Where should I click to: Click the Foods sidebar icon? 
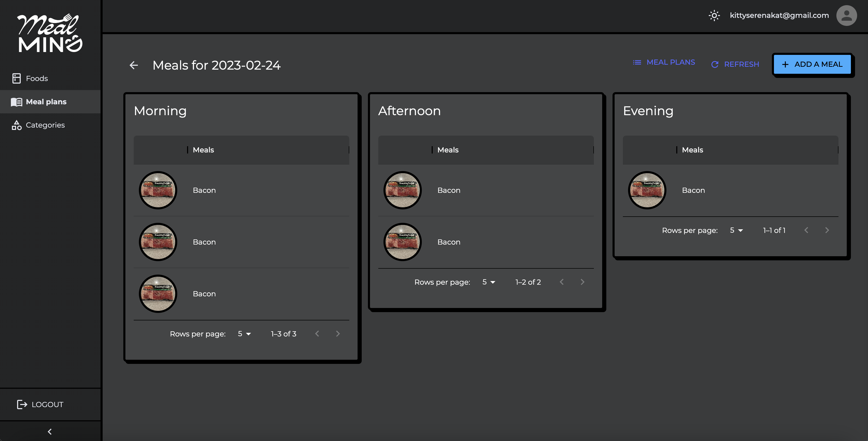point(17,78)
